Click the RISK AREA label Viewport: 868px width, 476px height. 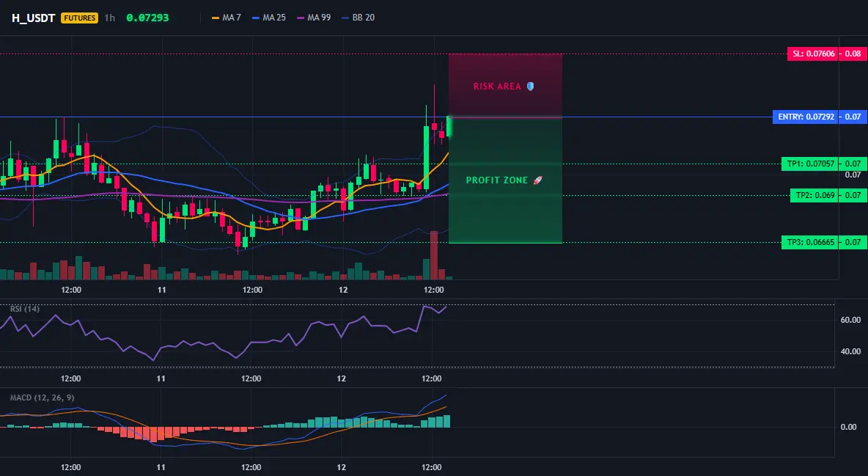497,87
